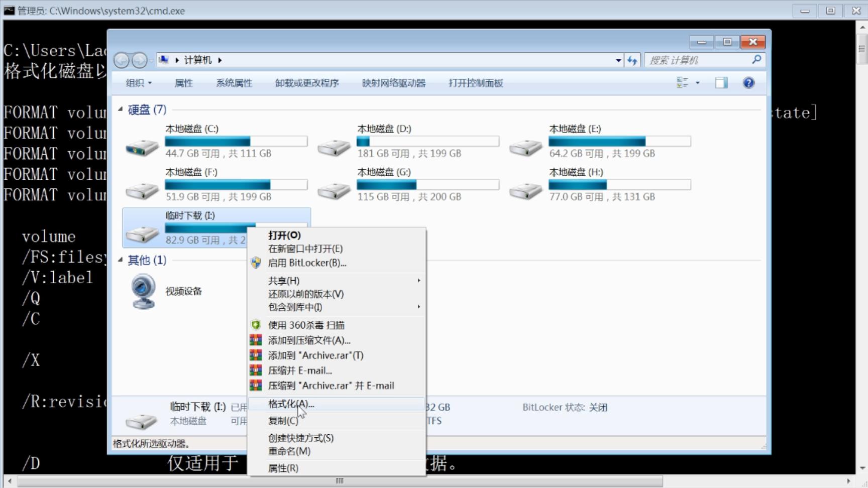Click the BitLocker shield icon in the menu
The image size is (868, 488).
coord(256,263)
